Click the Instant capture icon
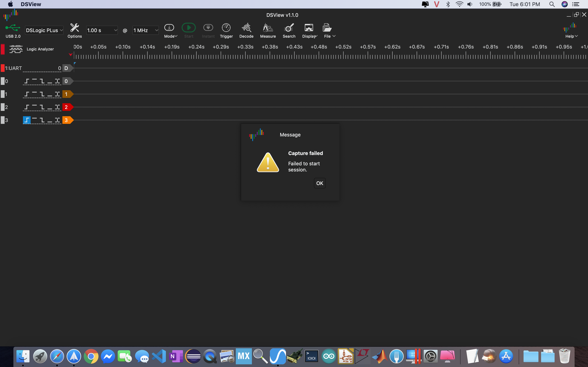This screenshot has height=367, width=588. (208, 30)
